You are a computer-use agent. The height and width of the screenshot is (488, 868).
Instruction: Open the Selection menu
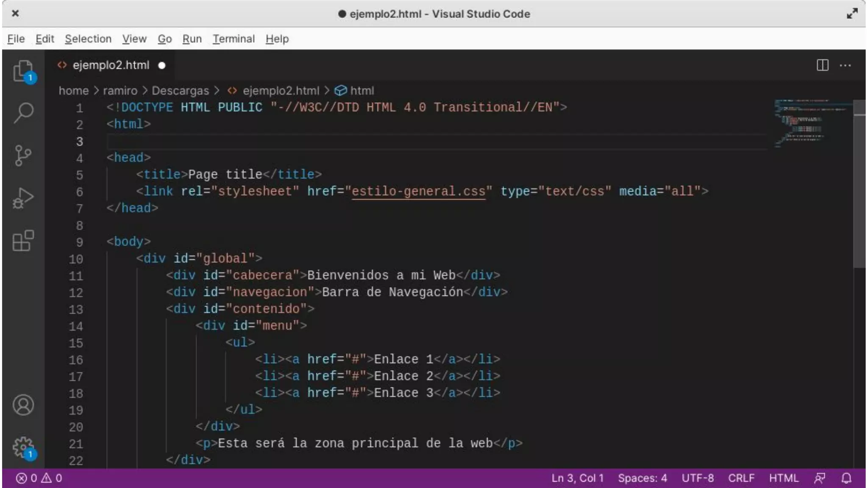(x=88, y=39)
